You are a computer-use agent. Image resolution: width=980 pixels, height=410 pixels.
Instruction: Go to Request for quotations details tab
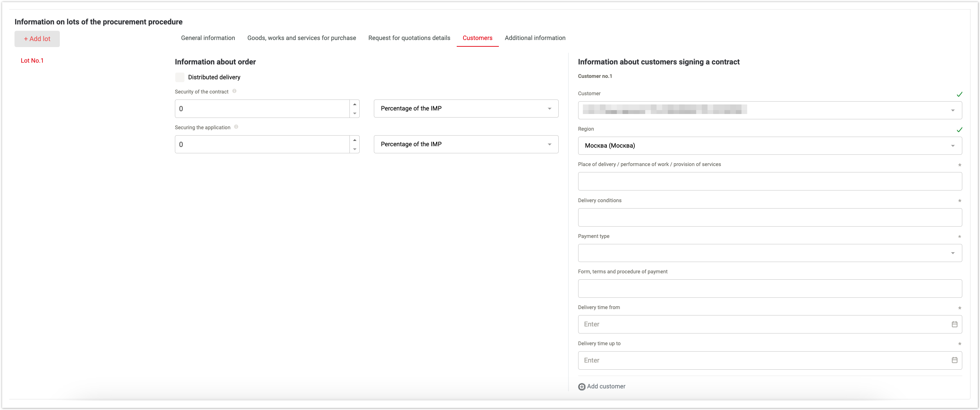(409, 38)
